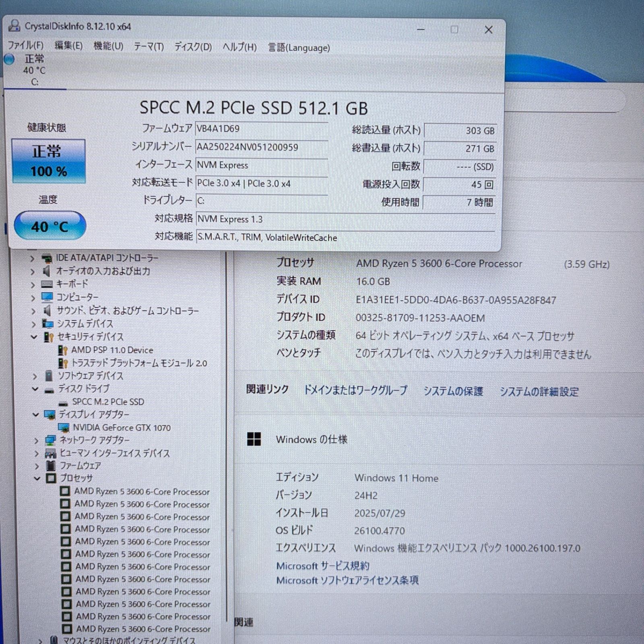Click the プロセッサ category icon
The image size is (644, 644).
[x=51, y=479]
